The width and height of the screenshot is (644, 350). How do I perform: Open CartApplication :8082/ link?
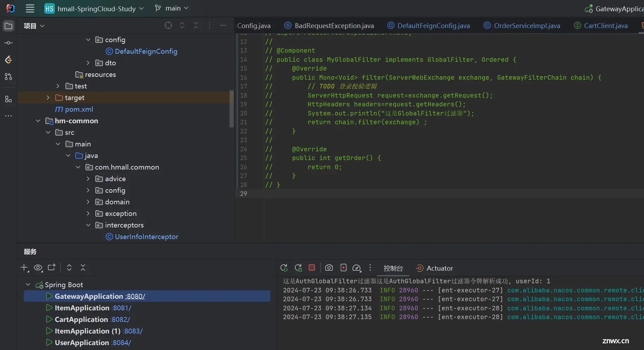pyautogui.click(x=120, y=320)
